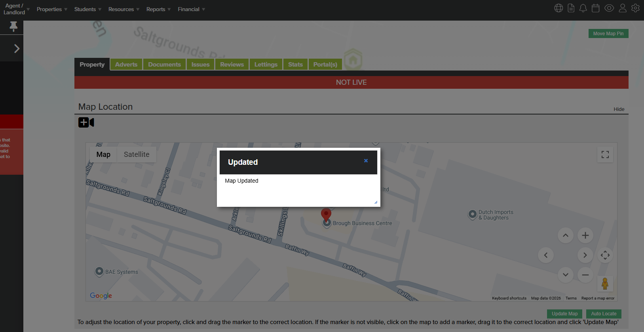
Task: Click the add video icon
Action: click(x=86, y=122)
